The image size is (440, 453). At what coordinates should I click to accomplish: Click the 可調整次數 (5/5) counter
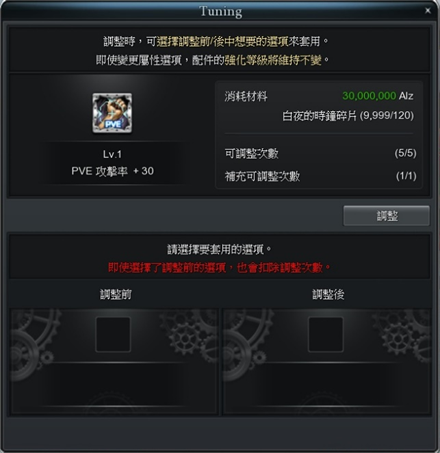(405, 153)
